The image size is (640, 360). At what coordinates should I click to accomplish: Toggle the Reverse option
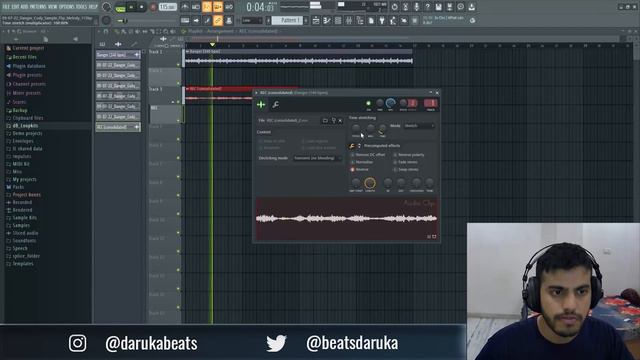click(x=360, y=169)
